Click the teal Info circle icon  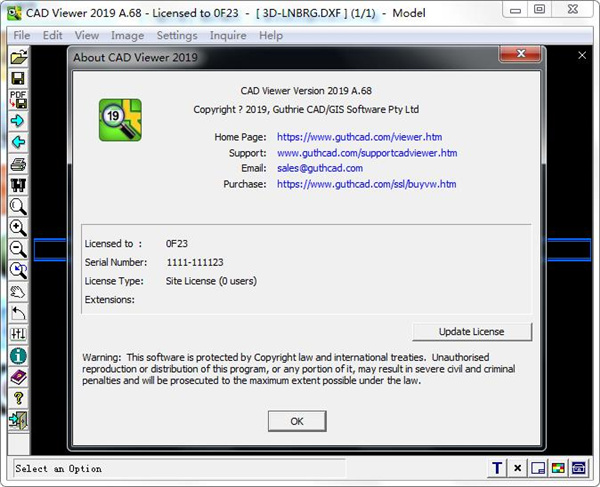pyautogui.click(x=18, y=356)
